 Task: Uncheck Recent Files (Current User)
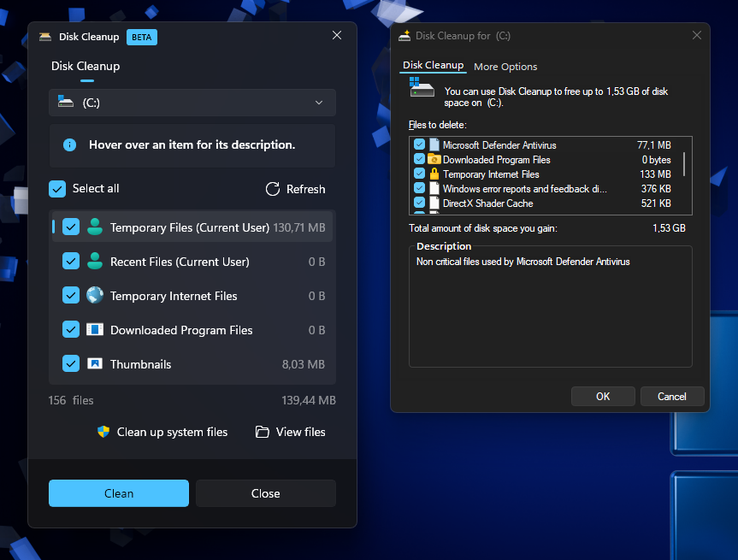coord(71,261)
